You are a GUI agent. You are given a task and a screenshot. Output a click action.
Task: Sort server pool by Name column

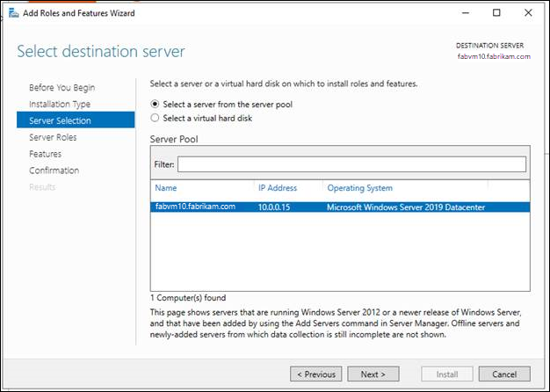[166, 188]
